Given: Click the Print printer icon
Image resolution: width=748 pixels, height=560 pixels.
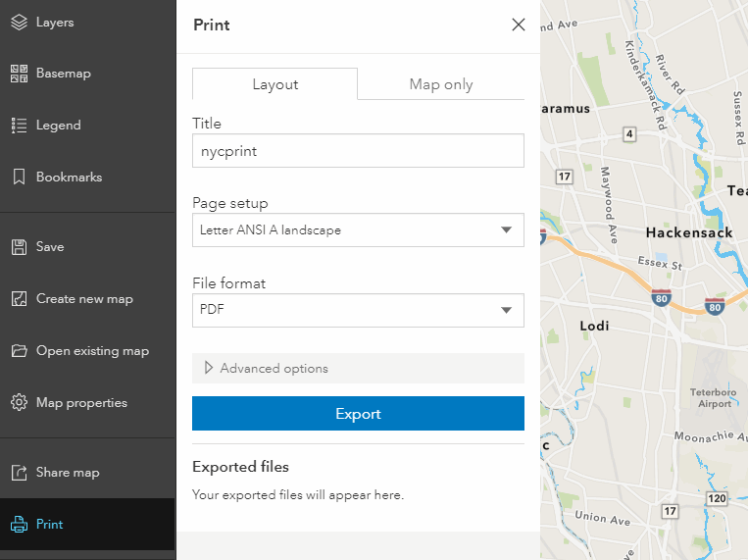Looking at the screenshot, I should click(x=19, y=525).
